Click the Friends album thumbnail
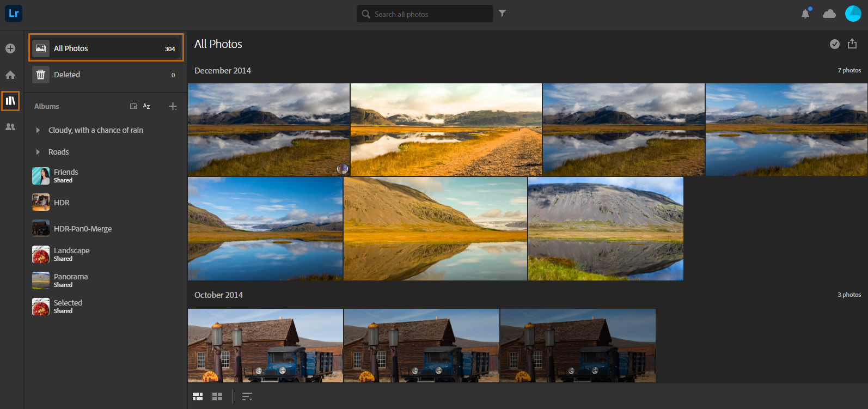 (x=41, y=176)
